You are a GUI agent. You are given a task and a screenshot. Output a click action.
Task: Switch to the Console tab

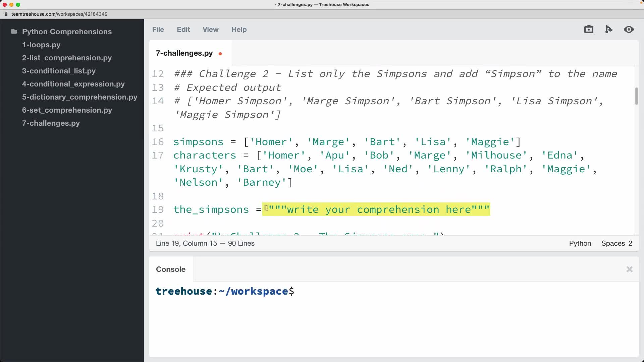coord(170,269)
